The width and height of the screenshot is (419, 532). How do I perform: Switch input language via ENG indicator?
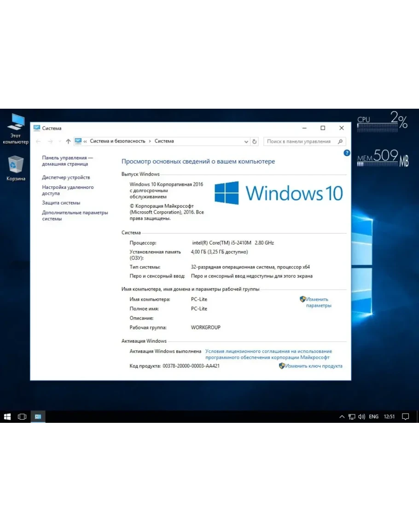[373, 416]
